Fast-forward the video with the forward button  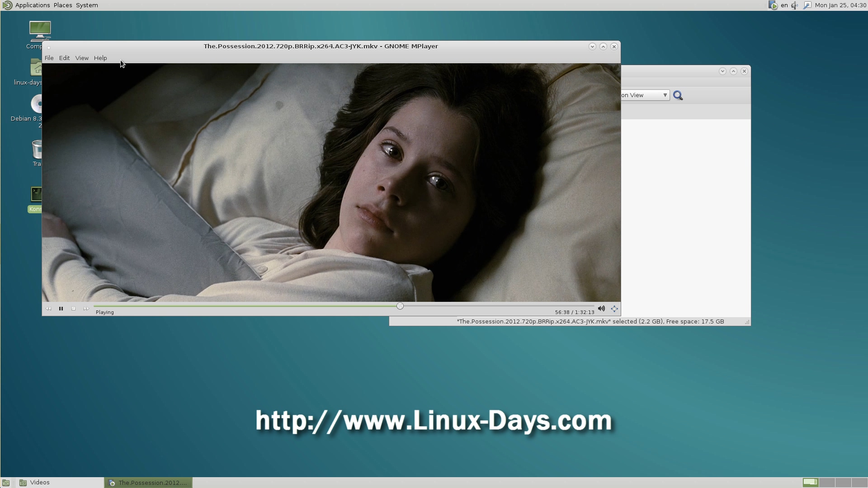pos(86,309)
